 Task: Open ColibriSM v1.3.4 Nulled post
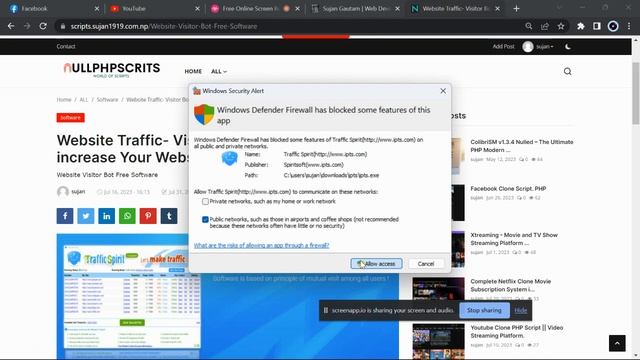click(522, 146)
